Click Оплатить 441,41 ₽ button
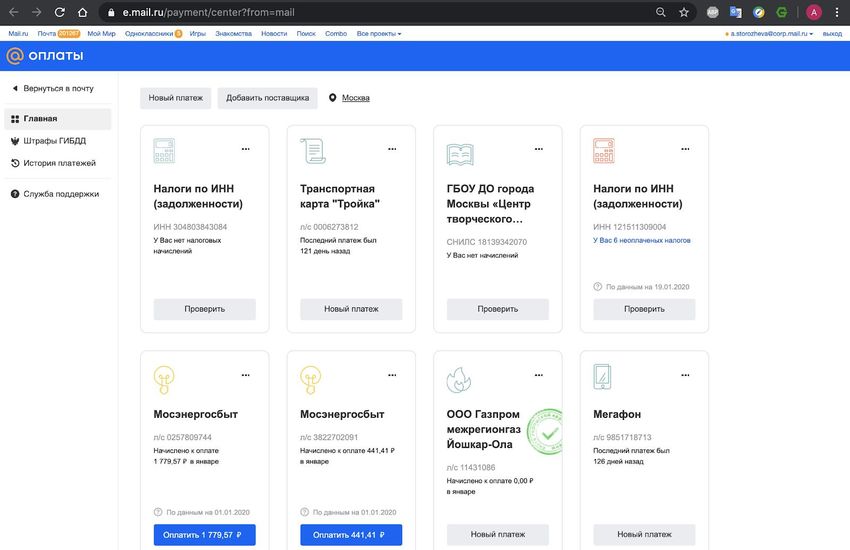The image size is (850, 550). [x=351, y=535]
